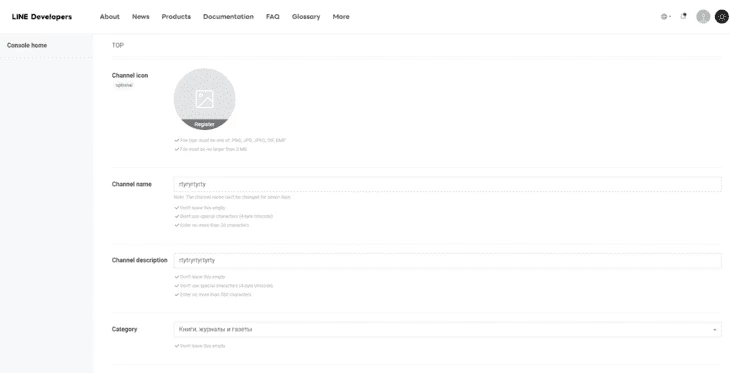
Task: Open the Products menu
Action: (x=176, y=17)
